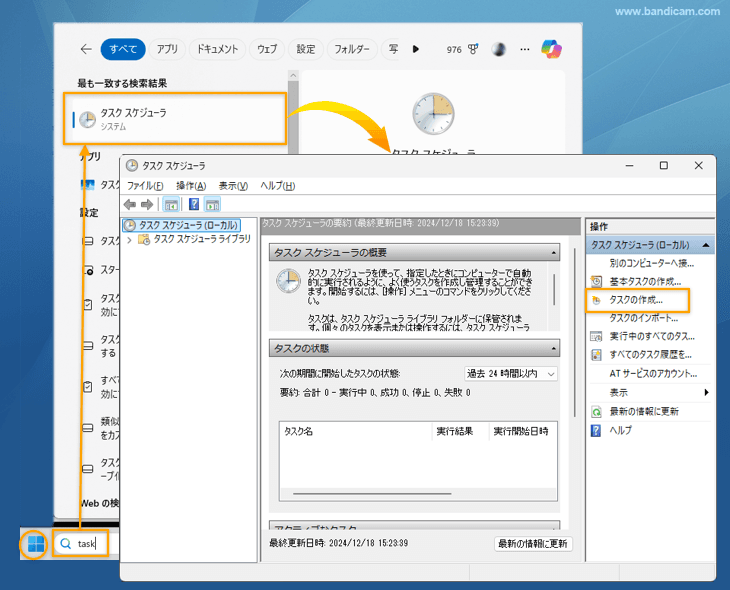The height and width of the screenshot is (590, 730).
Task: Show more filter tabs with the play arrow
Action: (416, 49)
